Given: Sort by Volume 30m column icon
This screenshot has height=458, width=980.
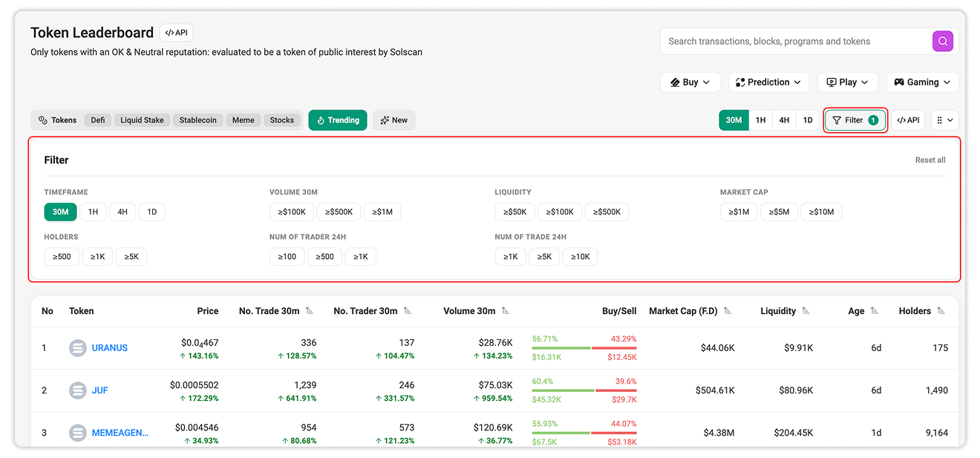Looking at the screenshot, I should tap(506, 311).
